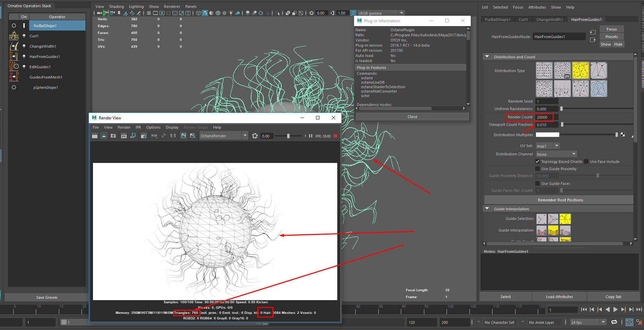Image resolution: width=644 pixels, height=330 pixels.
Task: Turn on use all lights in viewport
Action: pyautogui.click(x=231, y=13)
